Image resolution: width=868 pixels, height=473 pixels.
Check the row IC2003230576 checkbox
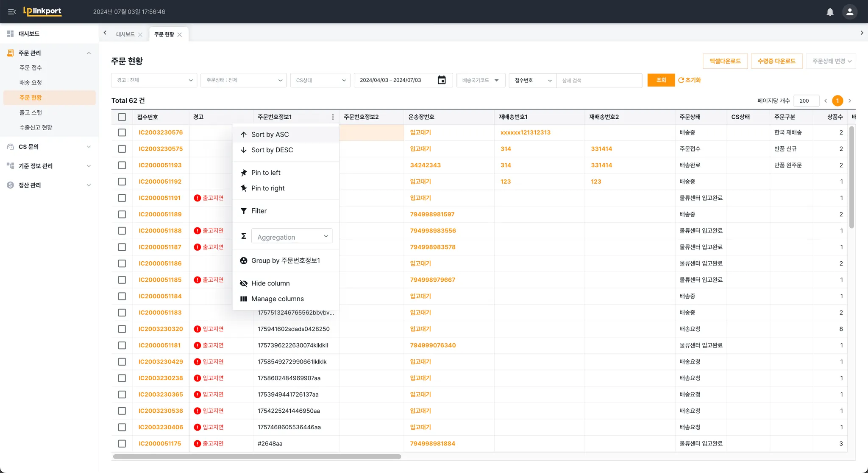click(x=122, y=132)
